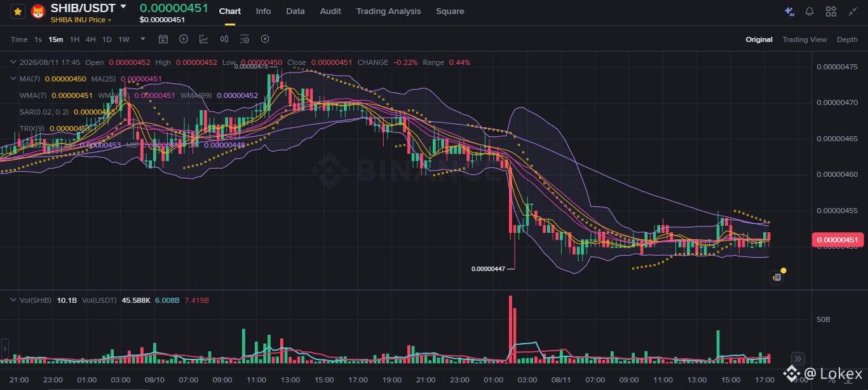Open the SHIBA INU Price link
Viewport: 868px width, 390px height.
pyautogui.click(x=81, y=20)
